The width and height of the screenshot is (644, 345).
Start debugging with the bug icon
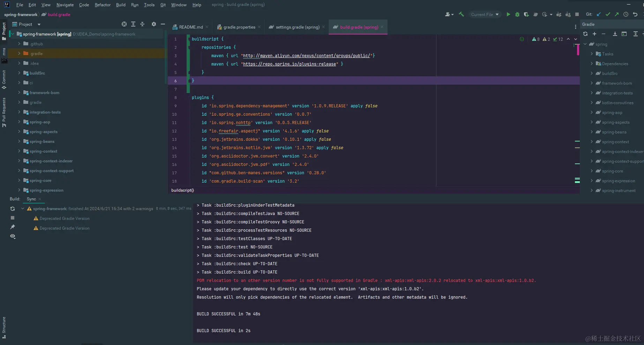coord(517,14)
